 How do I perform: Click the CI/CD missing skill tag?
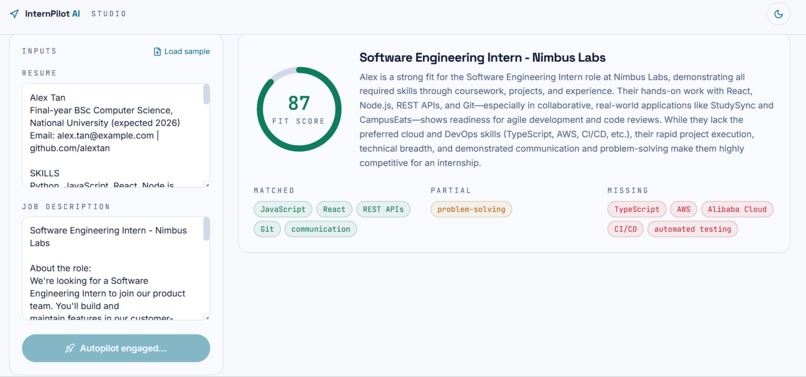[x=625, y=229]
